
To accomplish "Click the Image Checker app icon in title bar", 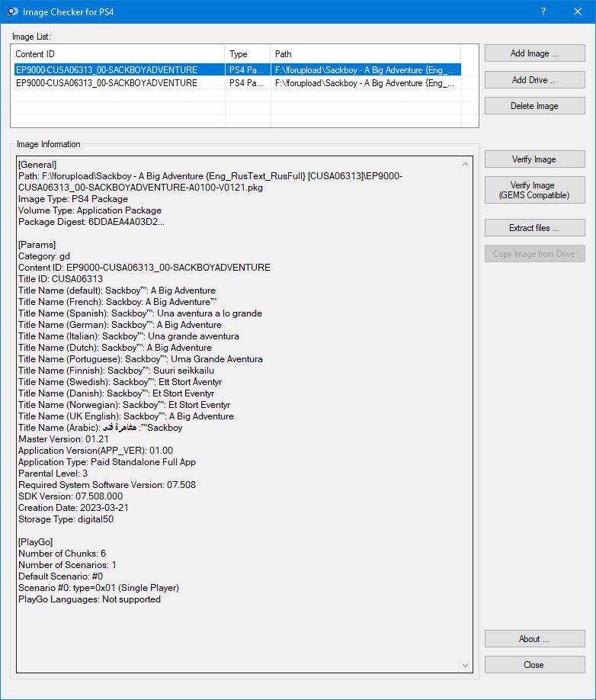I will click(x=12, y=11).
